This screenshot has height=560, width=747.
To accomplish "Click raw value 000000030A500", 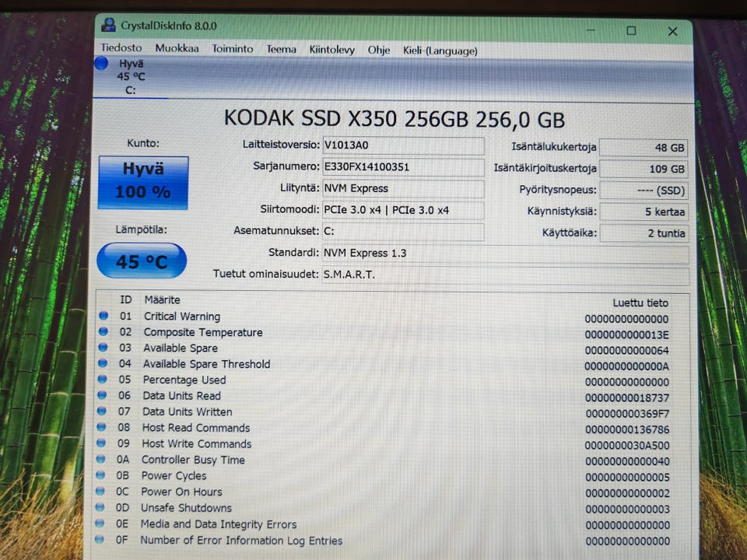I will 627,445.
